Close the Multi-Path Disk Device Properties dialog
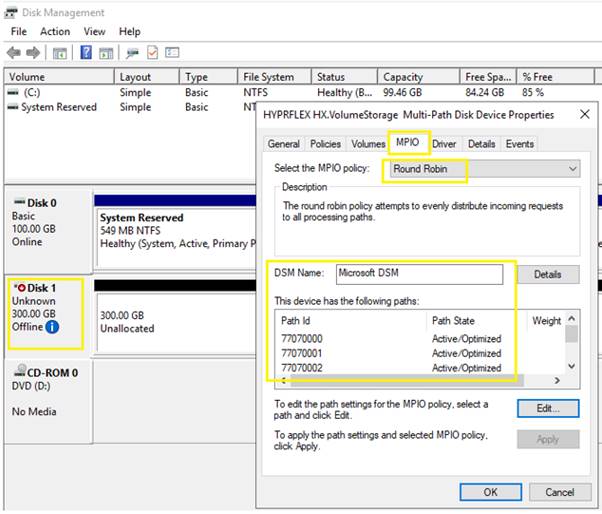 point(585,114)
